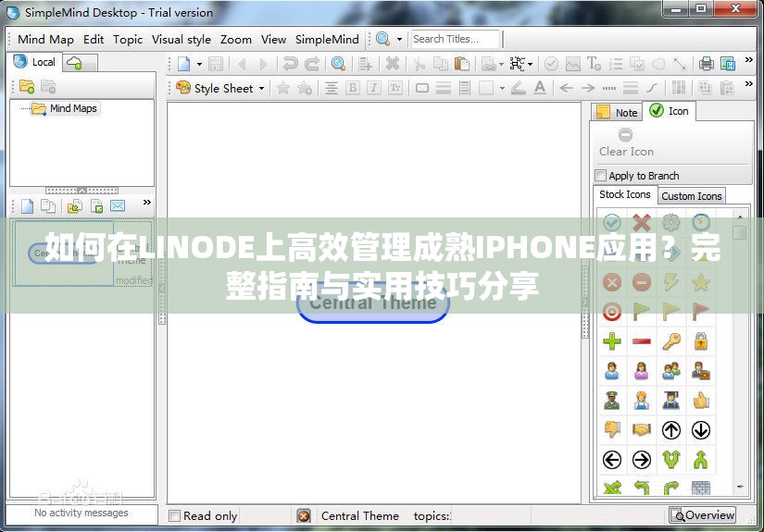This screenshot has width=764, height=532.
Task: Switch to the Stock Icons tab
Action: point(625,194)
